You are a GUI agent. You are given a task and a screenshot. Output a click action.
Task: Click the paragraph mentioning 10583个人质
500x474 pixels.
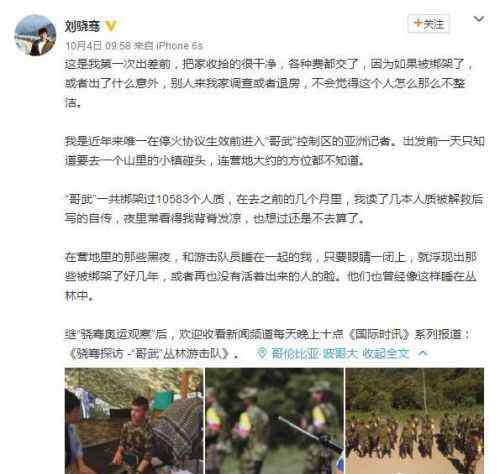274,209
